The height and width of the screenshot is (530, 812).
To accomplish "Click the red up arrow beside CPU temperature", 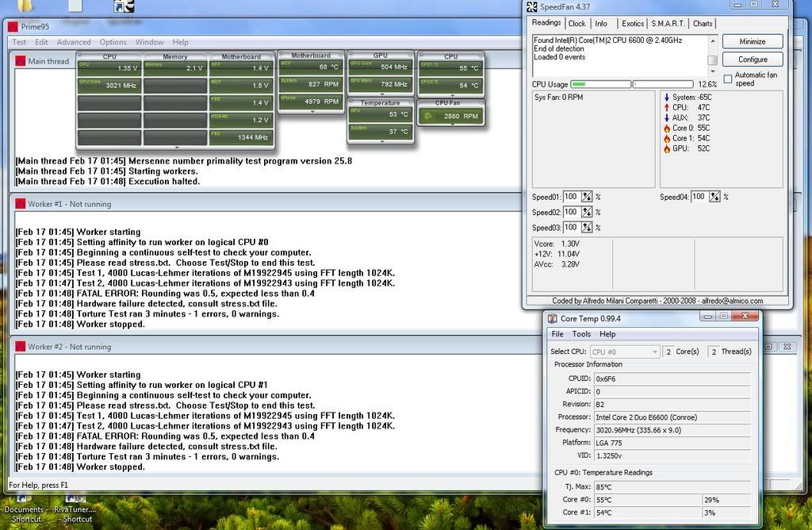I will 666,107.
